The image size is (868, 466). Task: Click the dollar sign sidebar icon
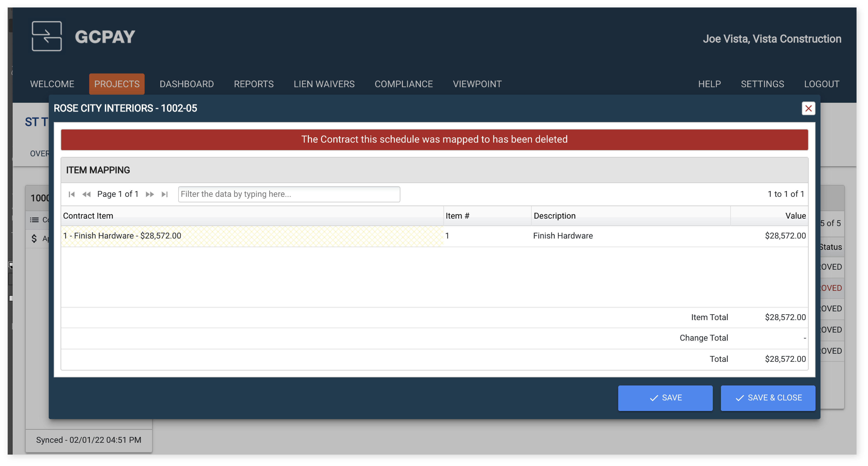(34, 239)
